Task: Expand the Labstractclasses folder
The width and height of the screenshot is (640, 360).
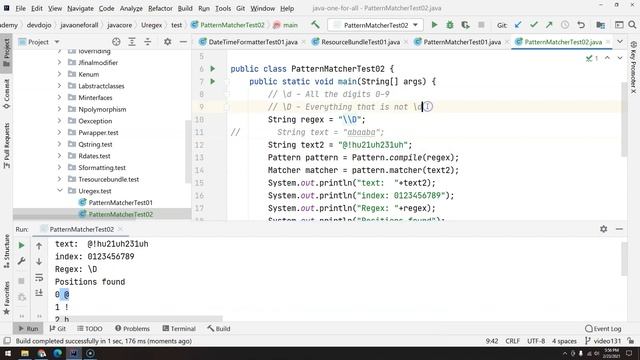Action: pyautogui.click(x=60, y=86)
